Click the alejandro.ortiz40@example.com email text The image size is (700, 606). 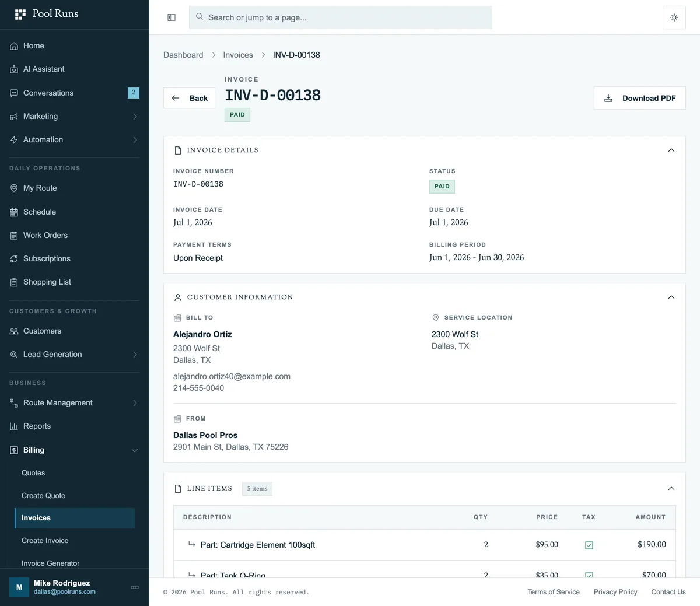[232, 377]
